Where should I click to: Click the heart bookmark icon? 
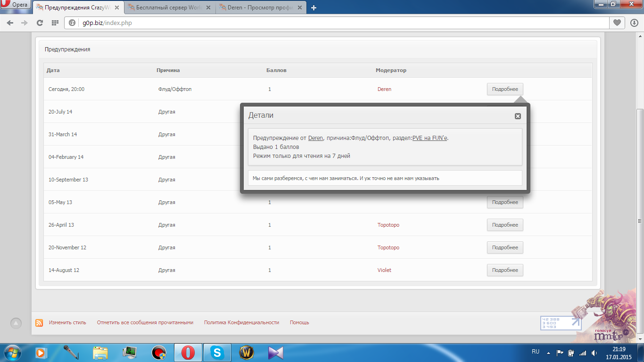[617, 23]
